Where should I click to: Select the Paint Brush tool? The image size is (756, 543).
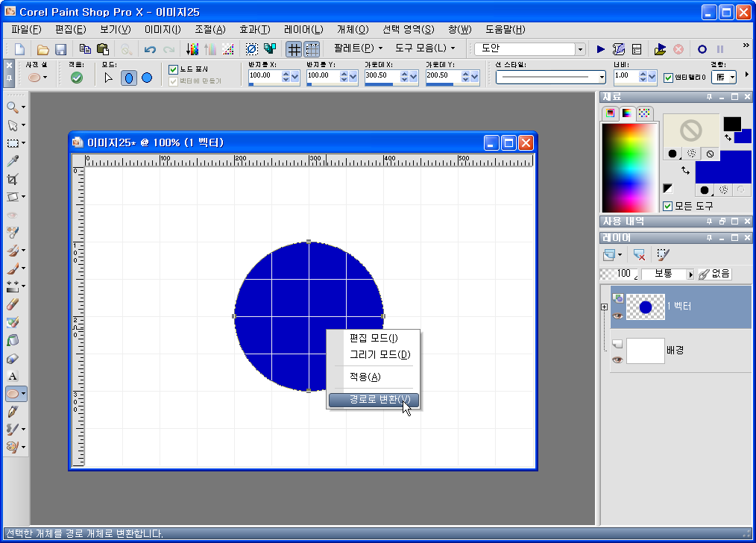pos(13,268)
